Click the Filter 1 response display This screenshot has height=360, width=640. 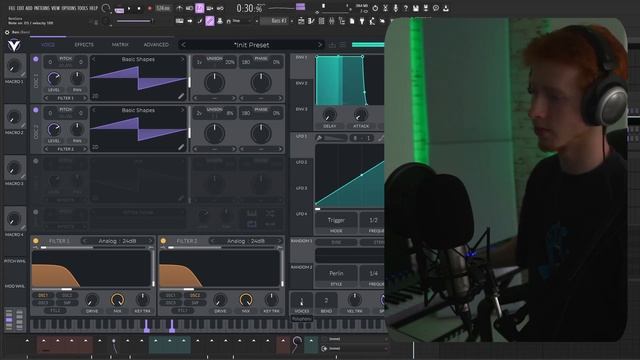tap(91, 269)
